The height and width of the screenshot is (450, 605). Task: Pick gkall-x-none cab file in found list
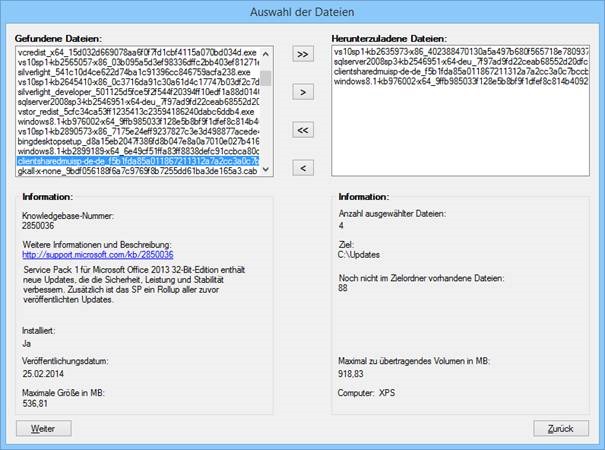pos(137,170)
